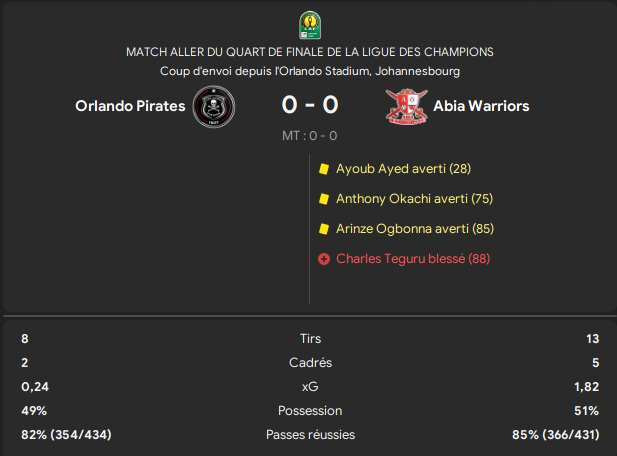Click the Orlando Stadium kick-off venue line
The image size is (617, 456).
309,71
